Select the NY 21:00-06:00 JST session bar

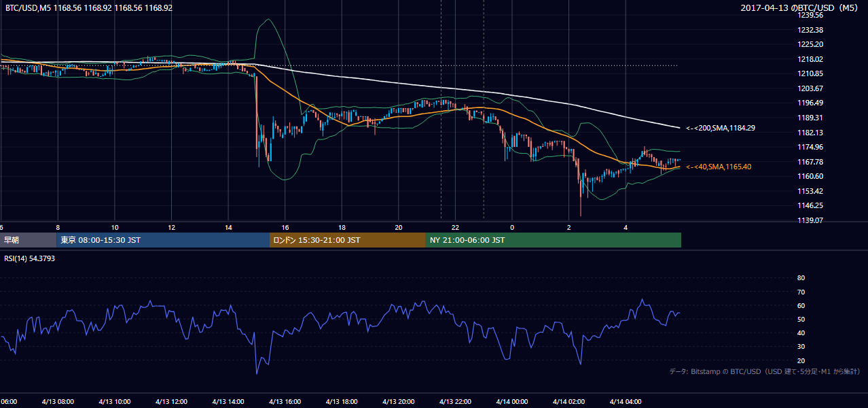[554, 240]
